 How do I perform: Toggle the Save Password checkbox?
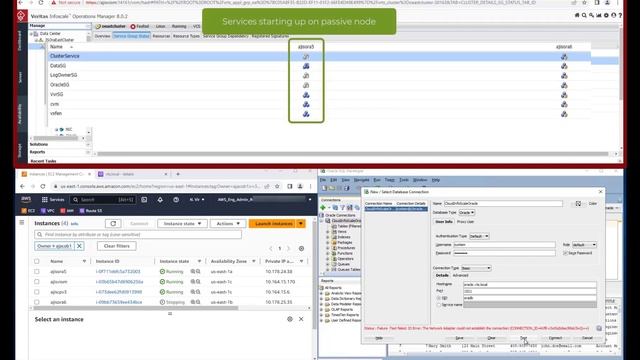565,253
